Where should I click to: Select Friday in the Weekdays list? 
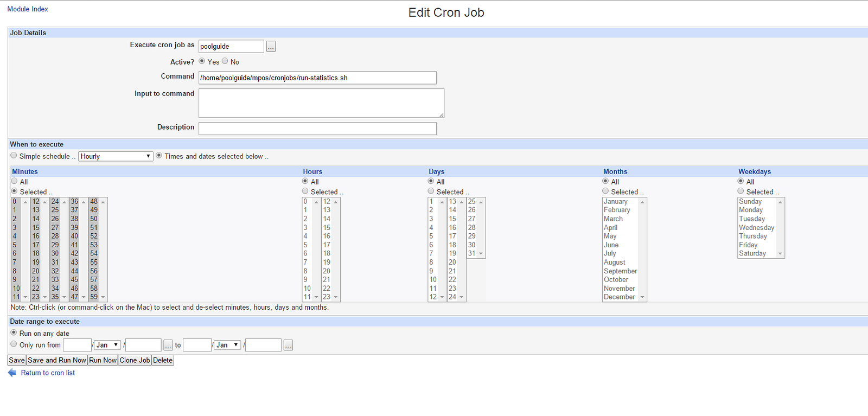point(757,245)
